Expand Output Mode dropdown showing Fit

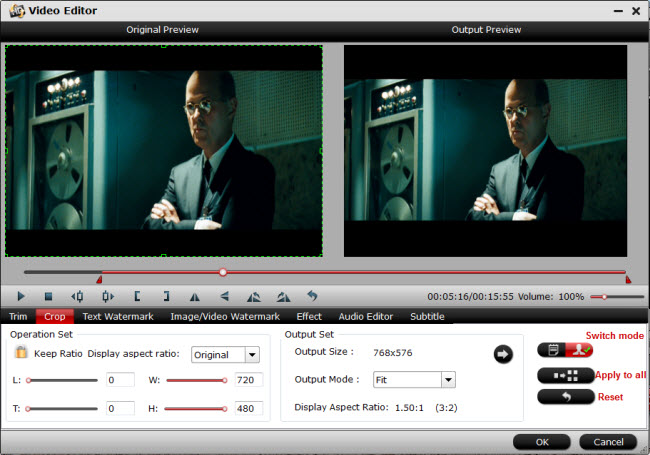click(x=448, y=380)
